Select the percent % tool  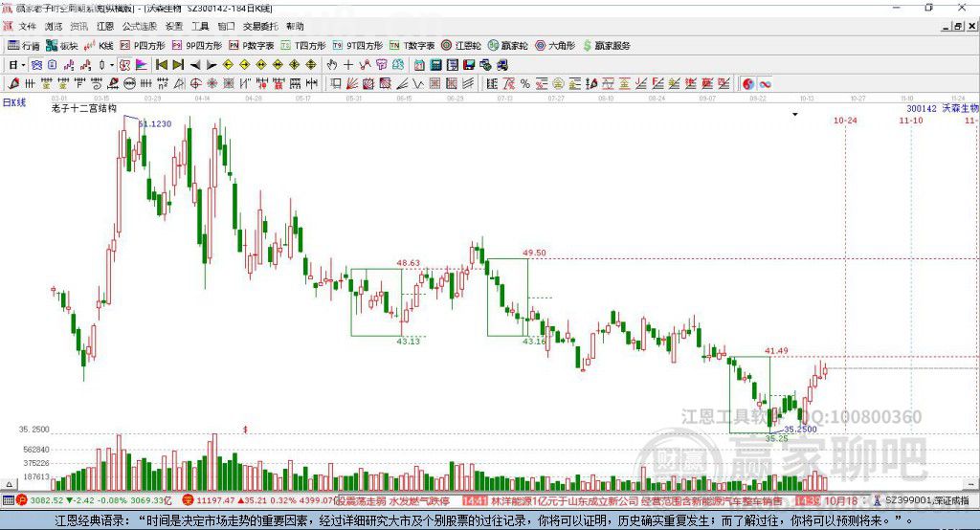[x=525, y=84]
